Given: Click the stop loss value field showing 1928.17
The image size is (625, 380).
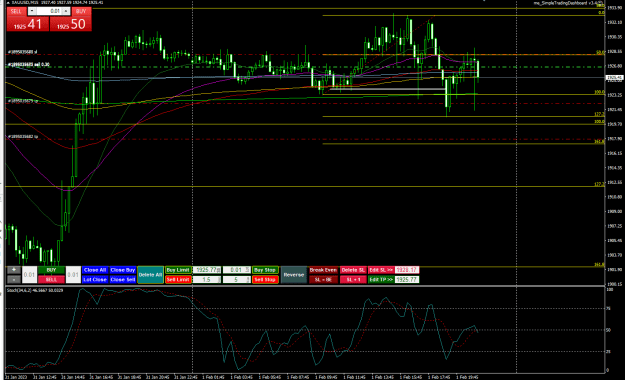Looking at the screenshot, I should click(x=407, y=270).
